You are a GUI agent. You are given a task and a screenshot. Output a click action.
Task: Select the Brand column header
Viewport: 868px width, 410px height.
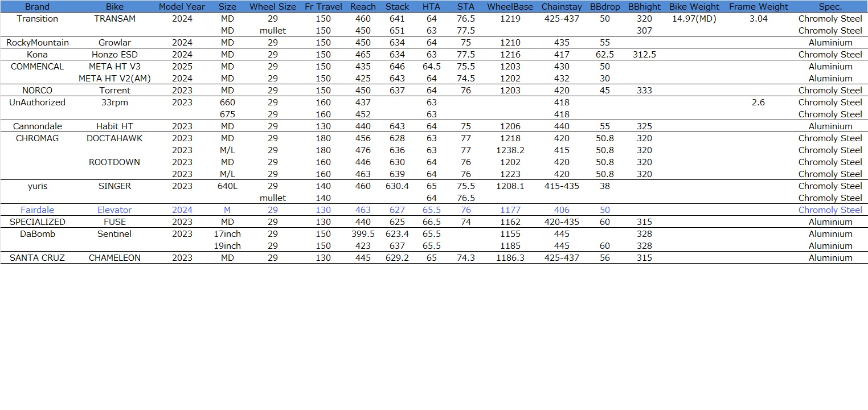pyautogui.click(x=38, y=7)
